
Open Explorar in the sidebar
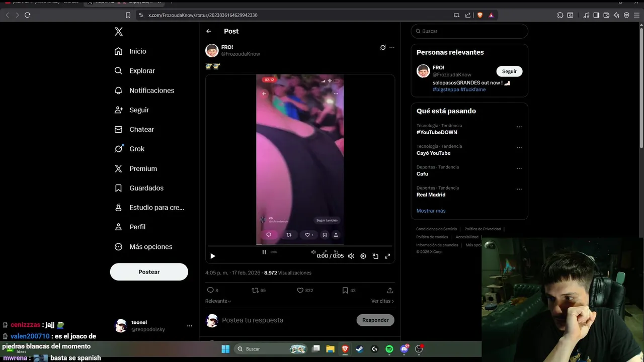[x=134, y=71]
